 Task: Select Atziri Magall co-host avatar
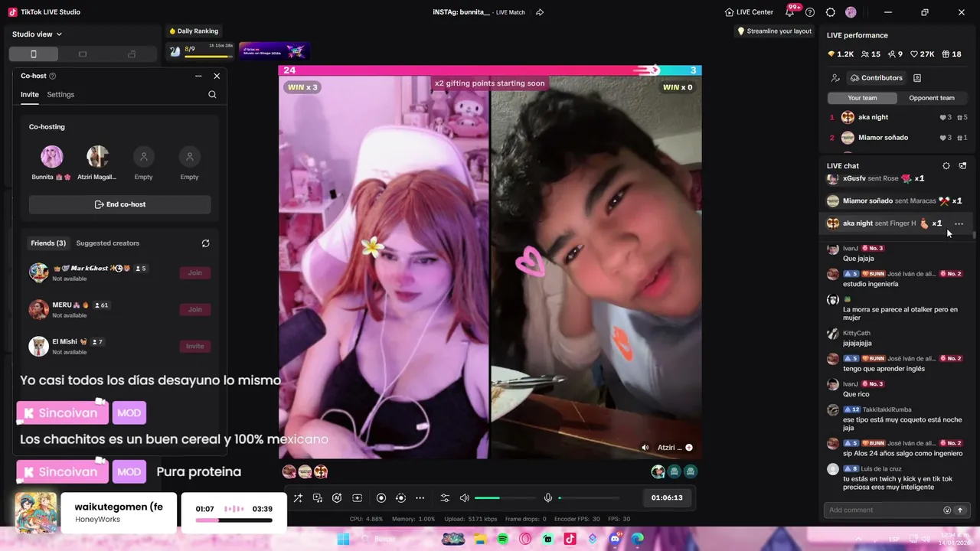tap(97, 157)
